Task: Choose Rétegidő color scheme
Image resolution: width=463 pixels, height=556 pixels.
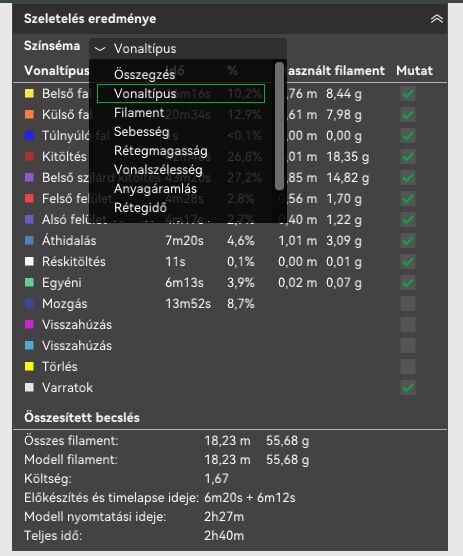Action: point(140,207)
